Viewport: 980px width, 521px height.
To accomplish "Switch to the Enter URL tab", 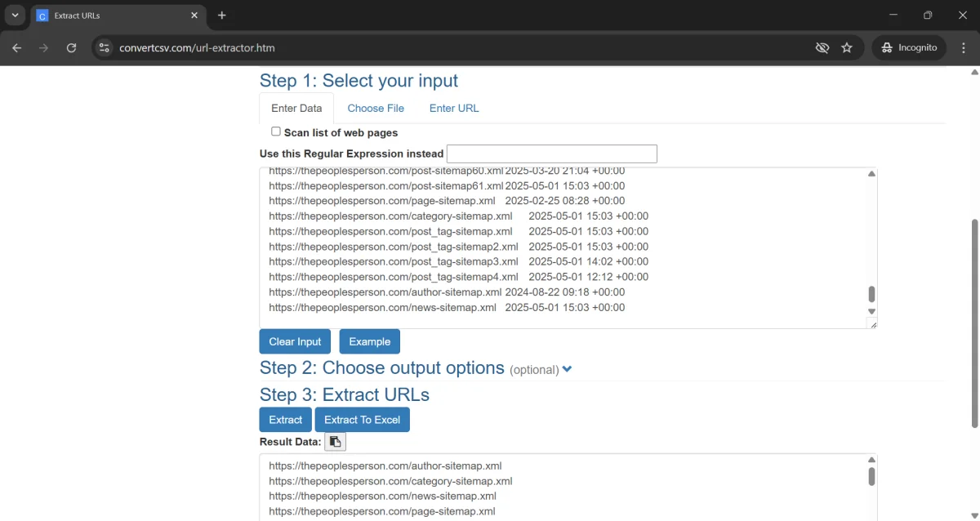I will click(454, 108).
